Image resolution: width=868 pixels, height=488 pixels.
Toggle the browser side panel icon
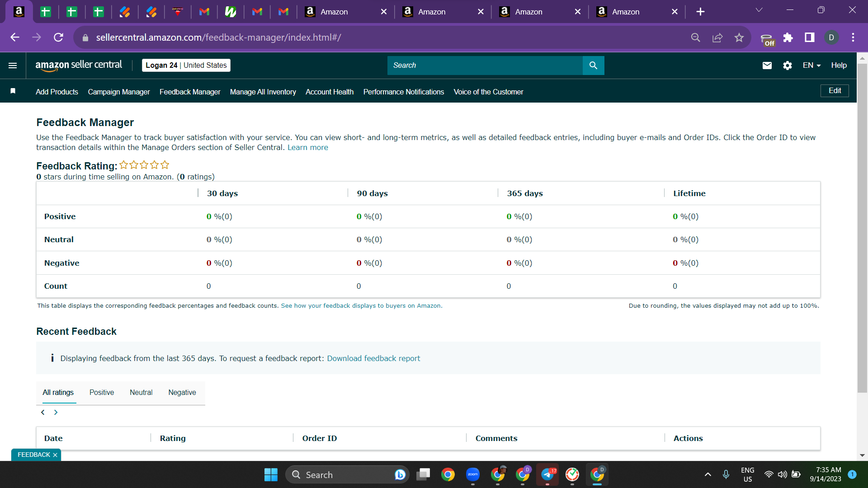coord(810,38)
